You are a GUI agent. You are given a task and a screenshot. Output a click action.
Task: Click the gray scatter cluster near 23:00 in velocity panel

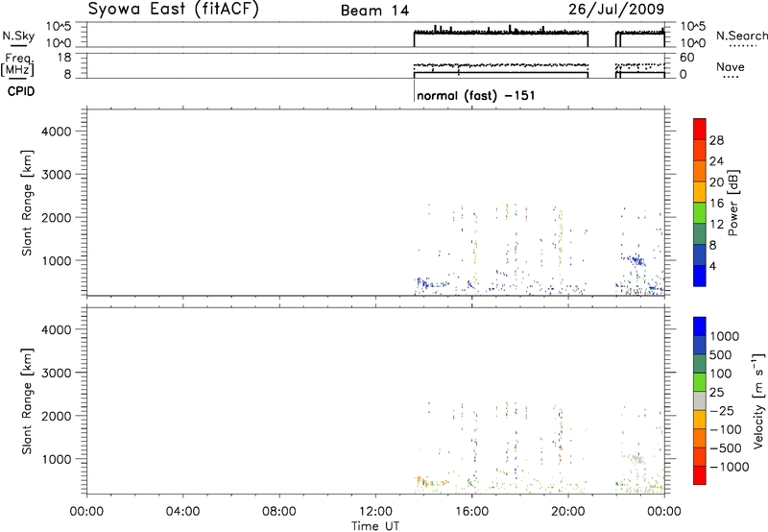pos(636,459)
